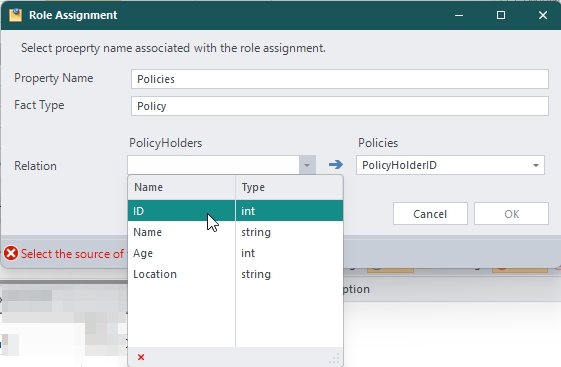Image resolution: width=561 pixels, height=367 pixels.
Task: Click the string type cell for Location
Action: [289, 274]
